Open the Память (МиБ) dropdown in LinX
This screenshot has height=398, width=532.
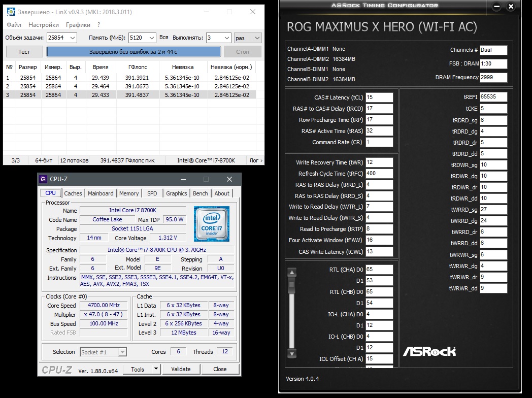coord(152,38)
